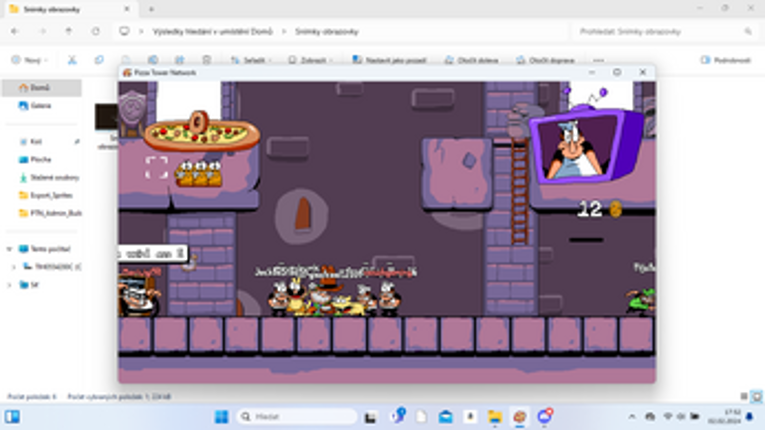The image size is (765, 430).
Task: Toggle the Podrobnosti details pane
Action: click(x=726, y=60)
